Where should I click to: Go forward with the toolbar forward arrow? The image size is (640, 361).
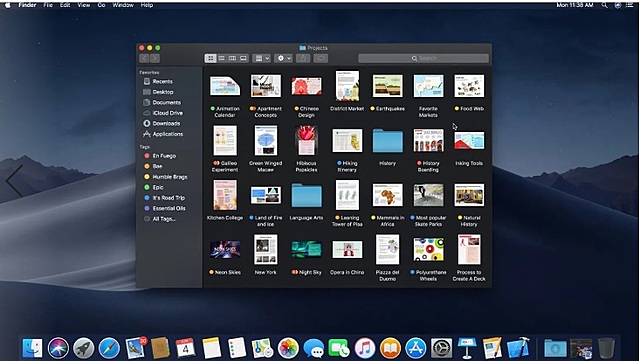(155, 58)
